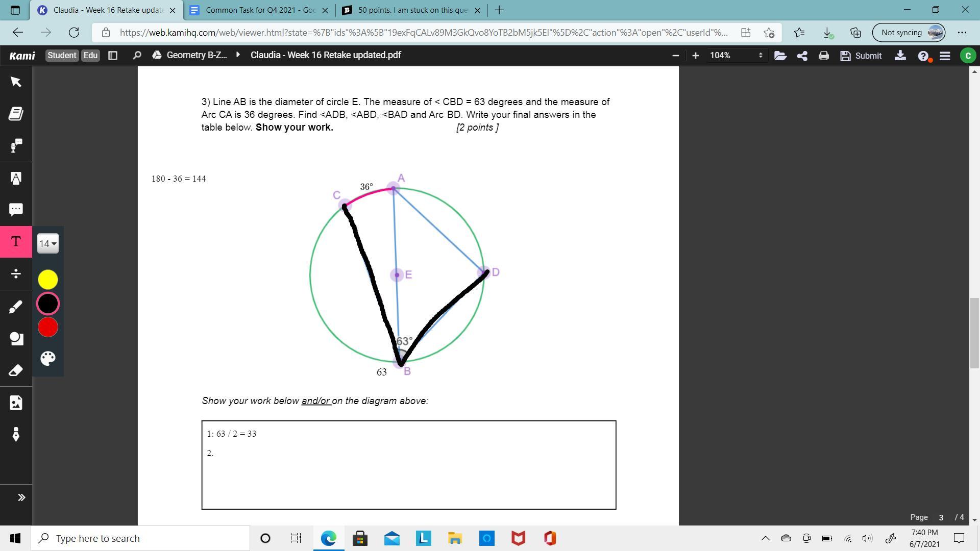Select the Drawing pen tool
The image size is (980, 551).
16,307
